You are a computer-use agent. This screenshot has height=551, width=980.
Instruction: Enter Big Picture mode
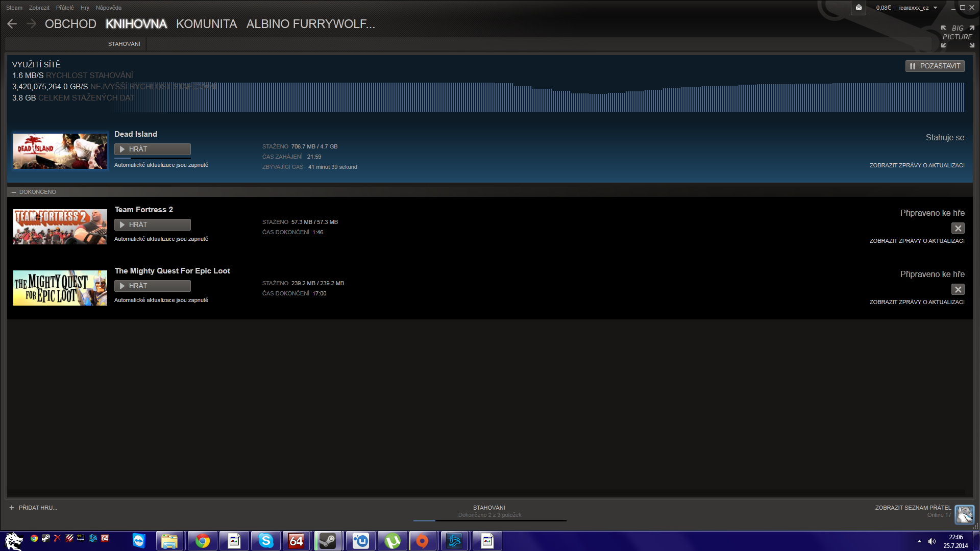click(x=958, y=36)
